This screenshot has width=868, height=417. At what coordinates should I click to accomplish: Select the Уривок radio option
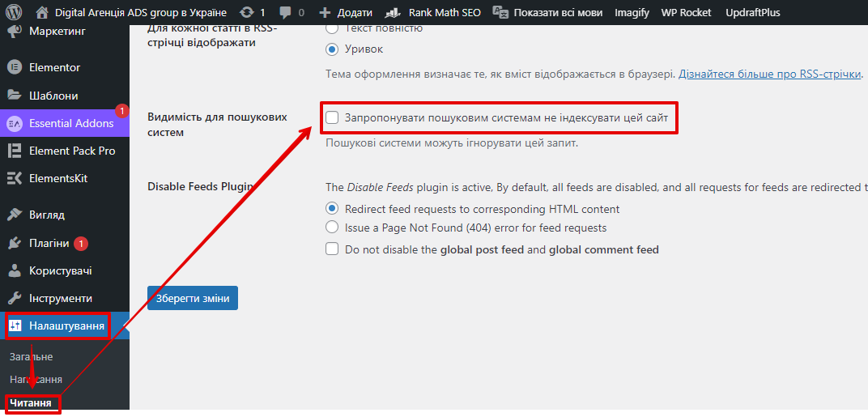[x=332, y=49]
